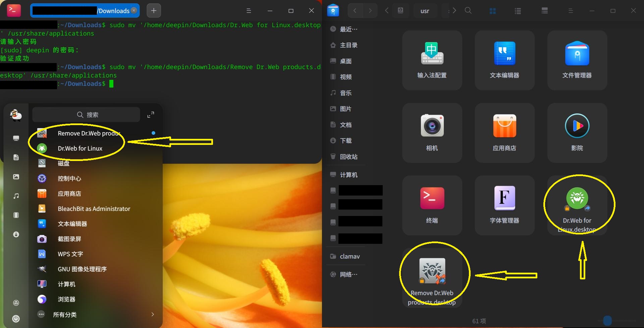Open settings gear in launcher sidebar
The width and height of the screenshot is (644, 328).
point(16,303)
